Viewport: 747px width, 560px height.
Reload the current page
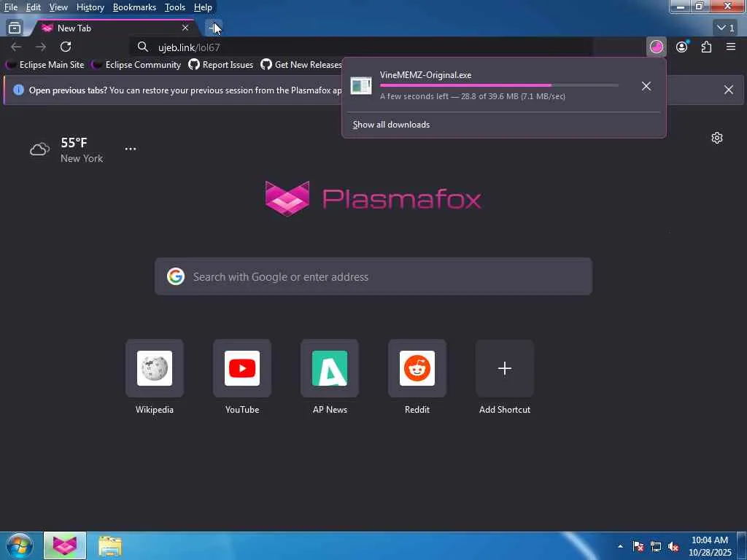tap(66, 47)
